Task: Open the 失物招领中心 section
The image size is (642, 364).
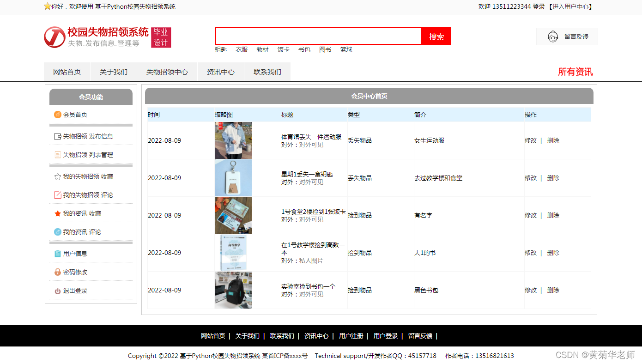Action: (167, 72)
